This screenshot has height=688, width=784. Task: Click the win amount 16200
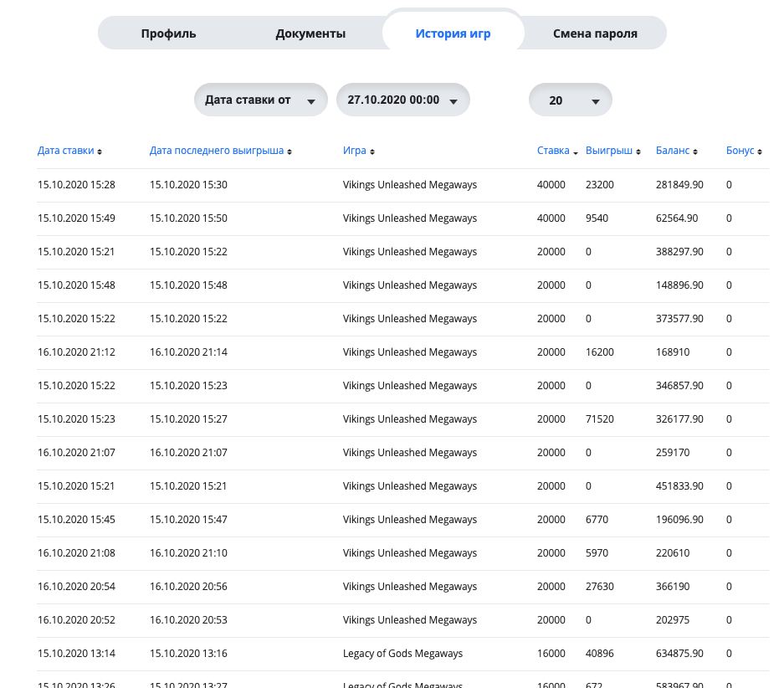pos(599,352)
